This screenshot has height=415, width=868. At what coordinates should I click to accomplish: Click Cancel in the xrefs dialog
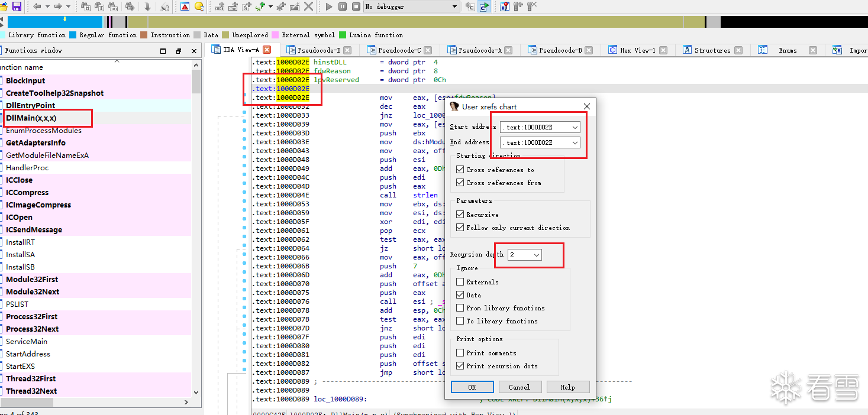tap(519, 387)
